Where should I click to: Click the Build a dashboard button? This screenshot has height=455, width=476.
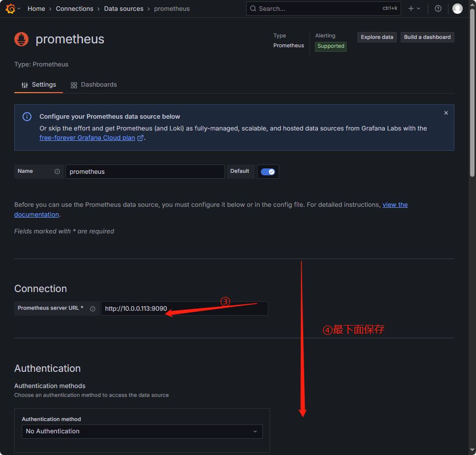click(427, 37)
